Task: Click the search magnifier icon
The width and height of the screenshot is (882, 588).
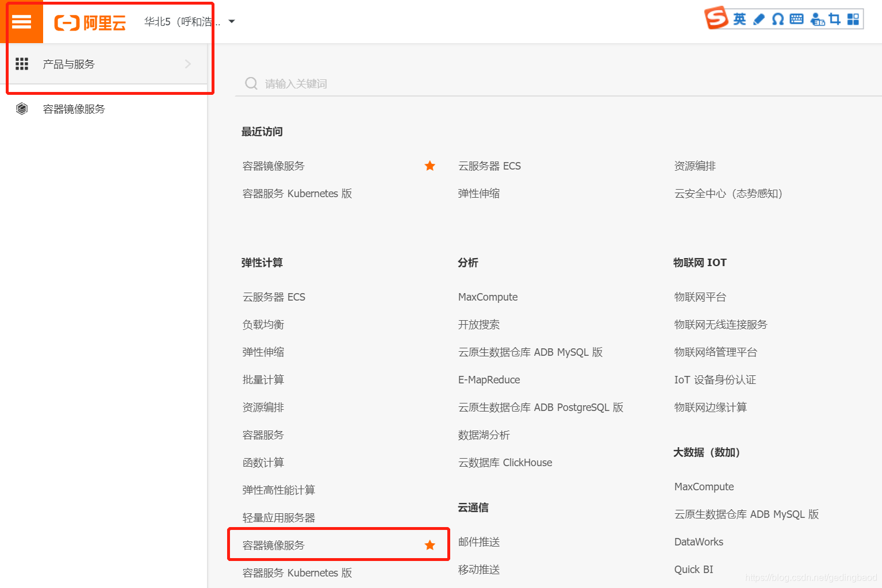Action: click(251, 83)
